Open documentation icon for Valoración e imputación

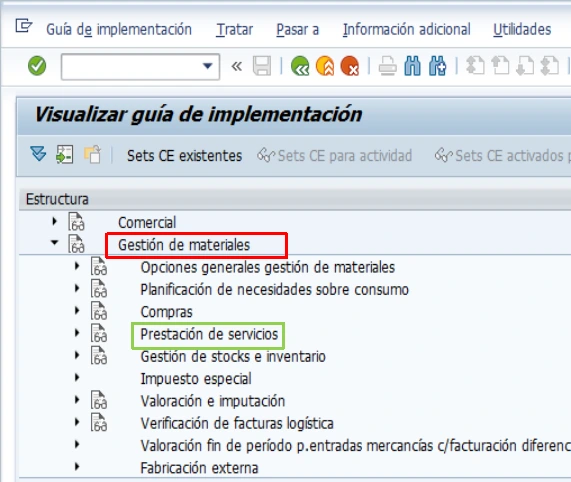click(99, 400)
